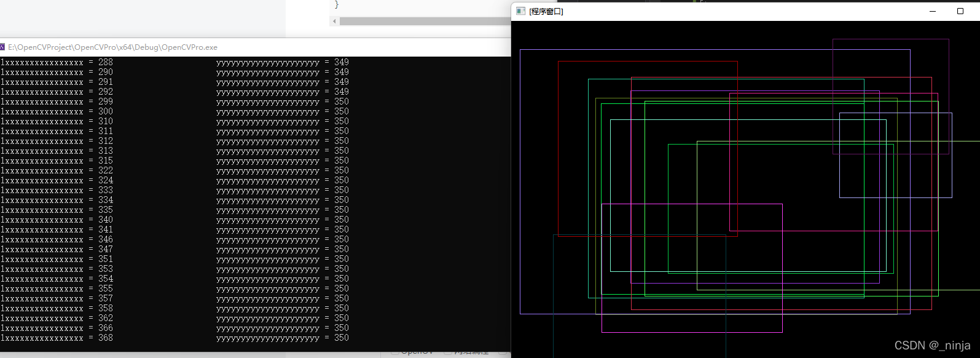
Task: Click the x value 324
Action: [x=106, y=180]
